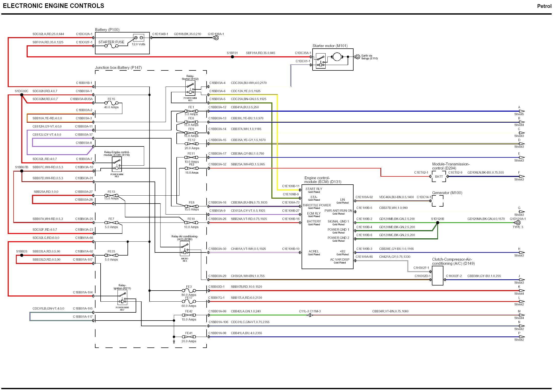Follow arrow K to Sheet4
Image resolution: width=554 pixels, height=392 pixels.
pyautogui.click(x=521, y=291)
